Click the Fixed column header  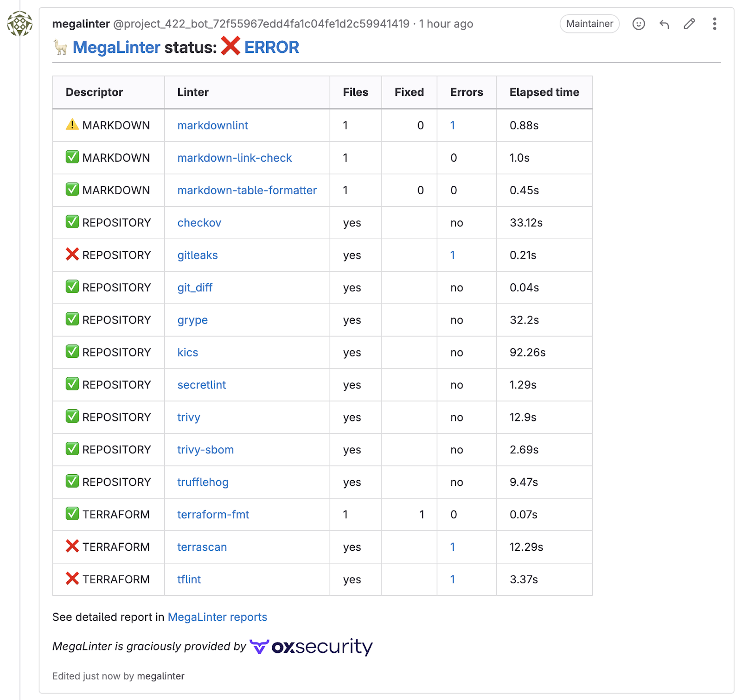click(x=409, y=92)
